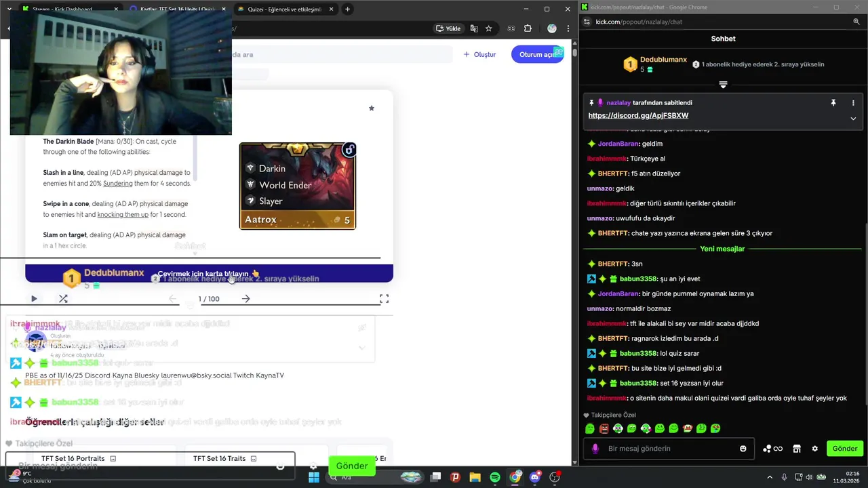Image resolution: width=868 pixels, height=488 pixels.
Task: Enter fullscreen flashcard mode
Action: pos(384,298)
